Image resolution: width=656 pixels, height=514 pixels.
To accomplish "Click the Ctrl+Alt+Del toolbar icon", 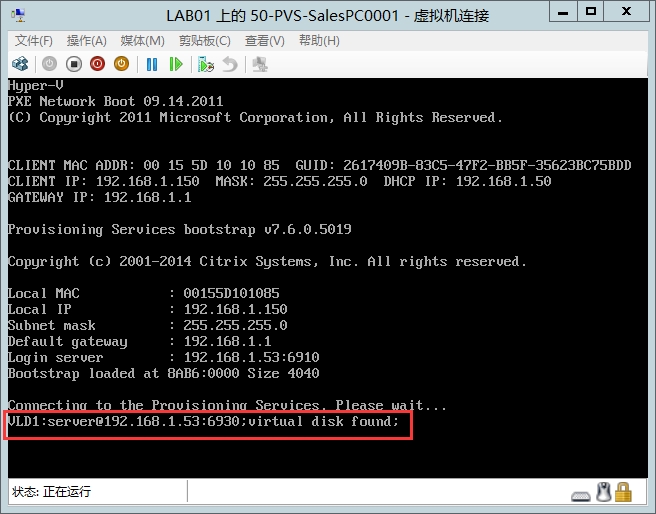I will click(20, 64).
